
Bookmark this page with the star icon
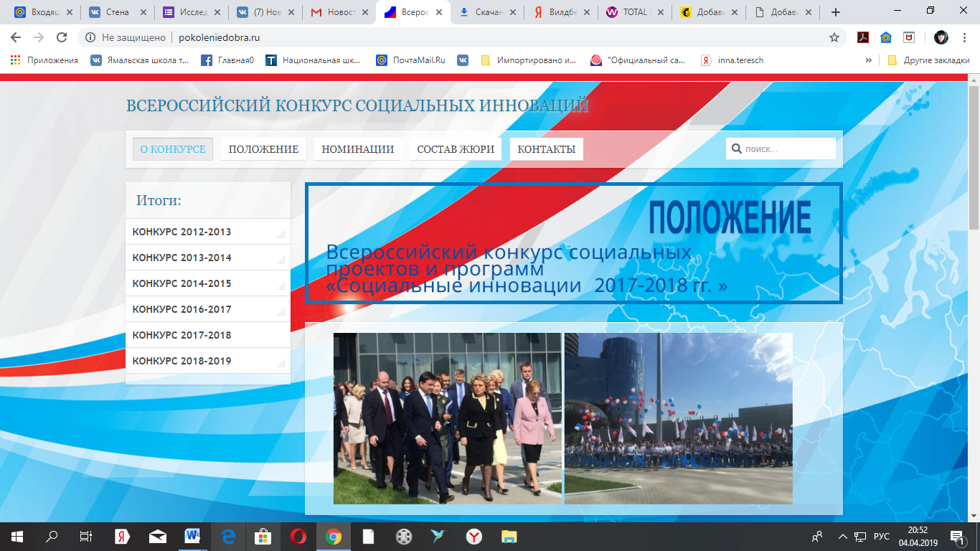834,38
